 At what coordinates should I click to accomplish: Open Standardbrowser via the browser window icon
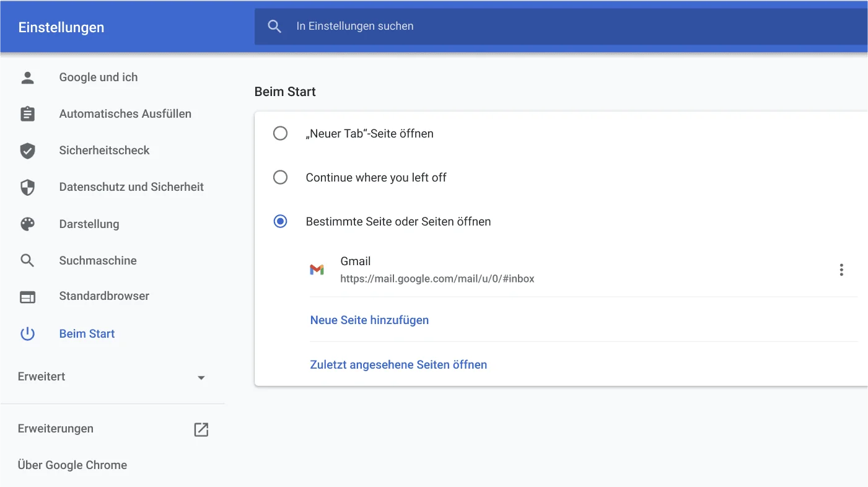point(27,297)
